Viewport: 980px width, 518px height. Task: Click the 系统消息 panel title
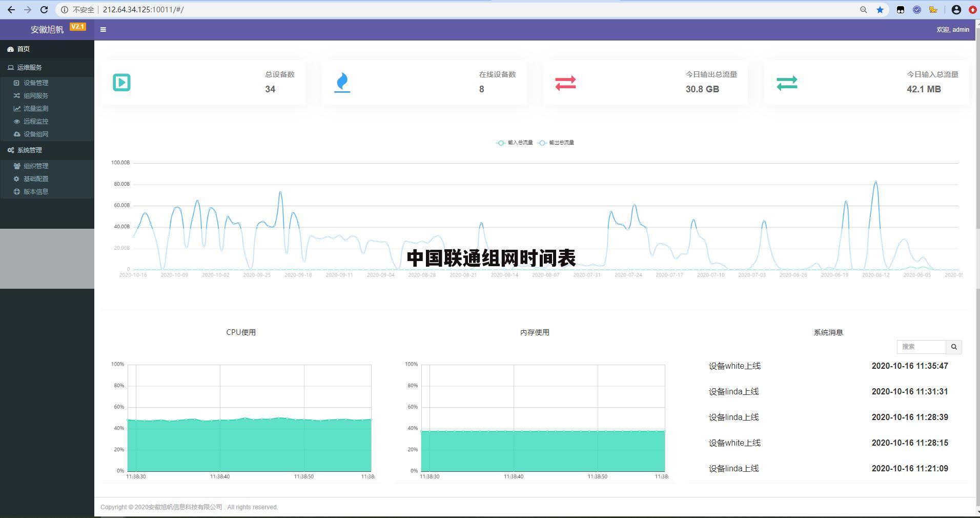coord(828,332)
